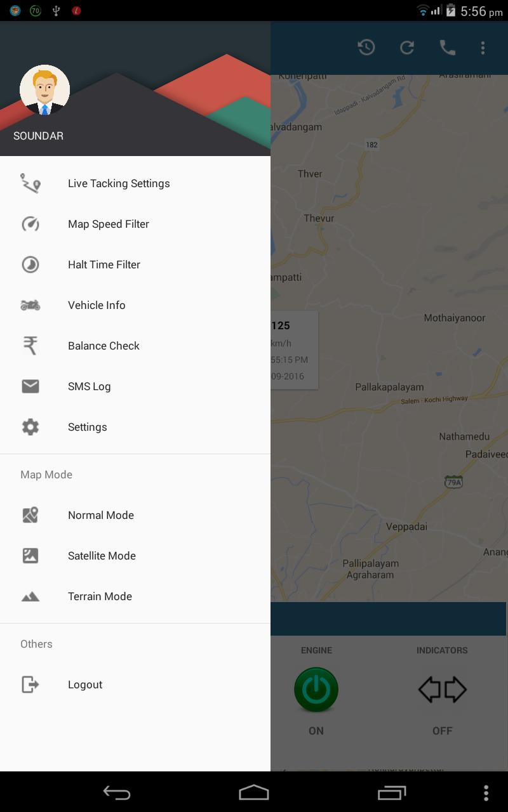Open the SMS Log envelope icon
This screenshot has width=508, height=812.
pos(30,386)
